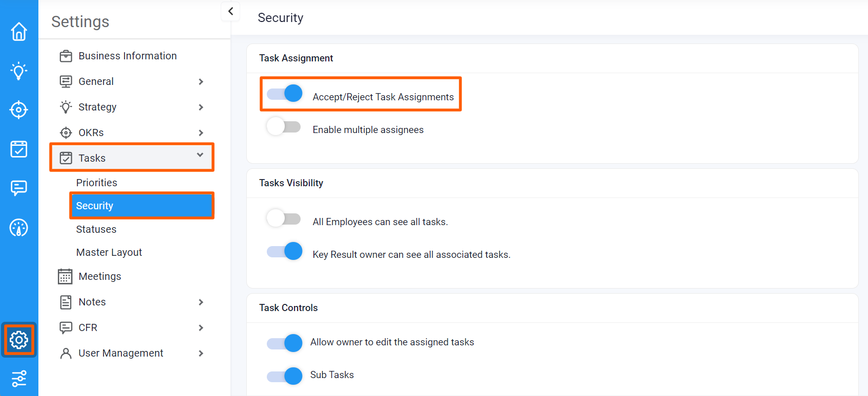
Task: Open the Home icon in the sidebar
Action: (x=19, y=32)
